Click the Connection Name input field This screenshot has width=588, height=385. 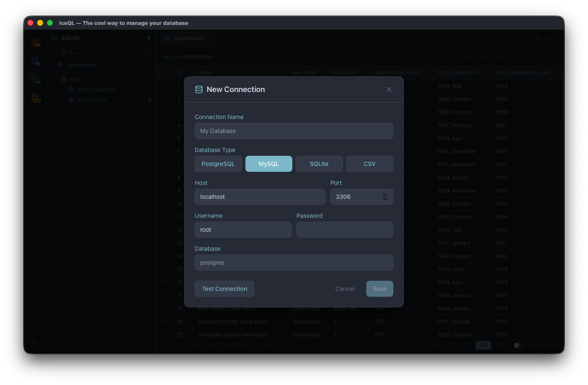[x=294, y=131]
